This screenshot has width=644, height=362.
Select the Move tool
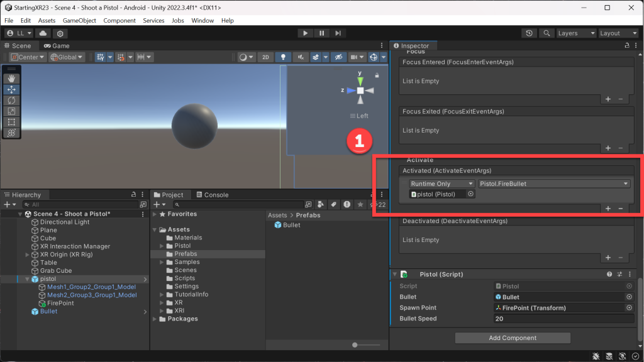click(11, 89)
